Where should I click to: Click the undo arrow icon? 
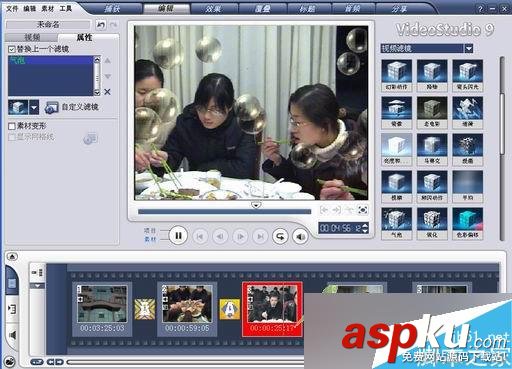coord(101,25)
